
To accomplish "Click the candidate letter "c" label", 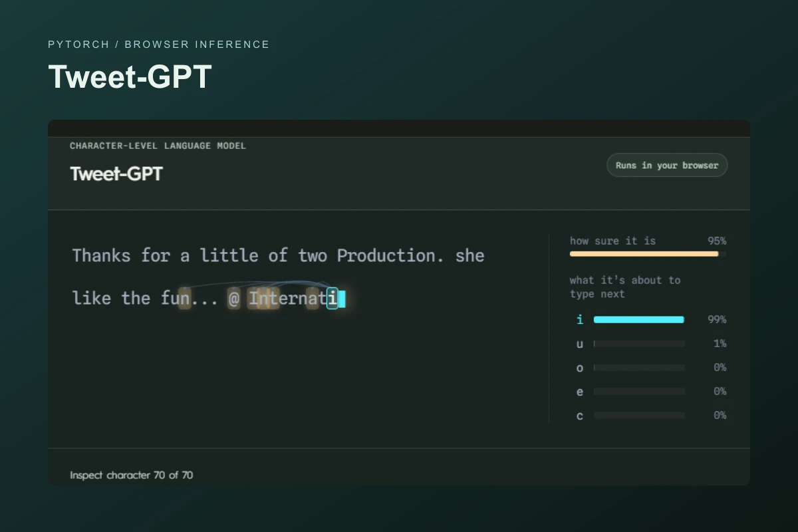I will coord(580,416).
